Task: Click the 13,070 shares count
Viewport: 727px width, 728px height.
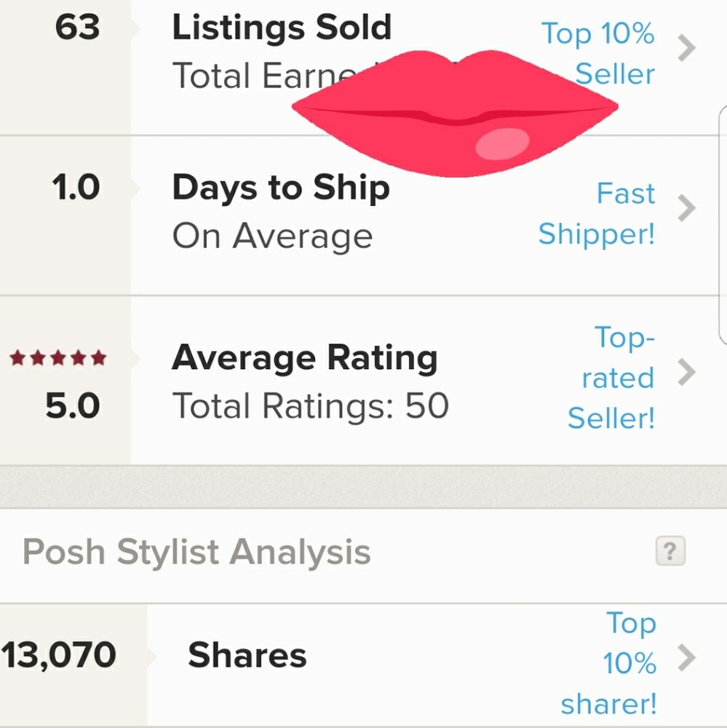Action: [x=59, y=655]
